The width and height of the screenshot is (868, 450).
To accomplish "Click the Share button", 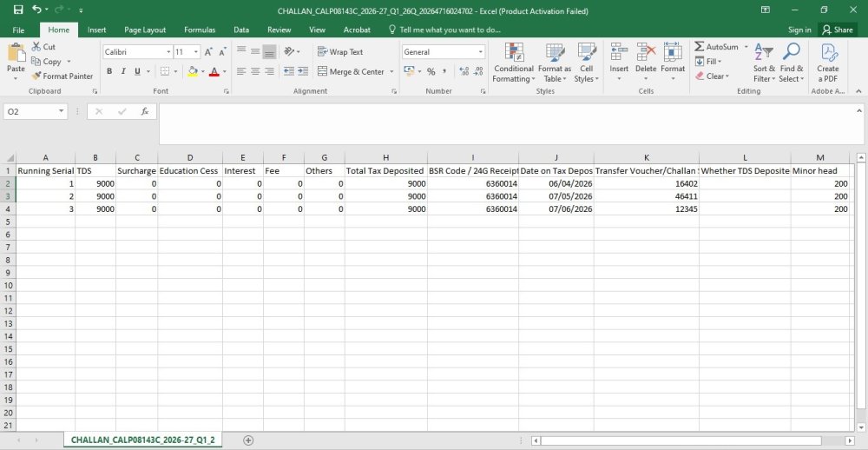I will 837,30.
